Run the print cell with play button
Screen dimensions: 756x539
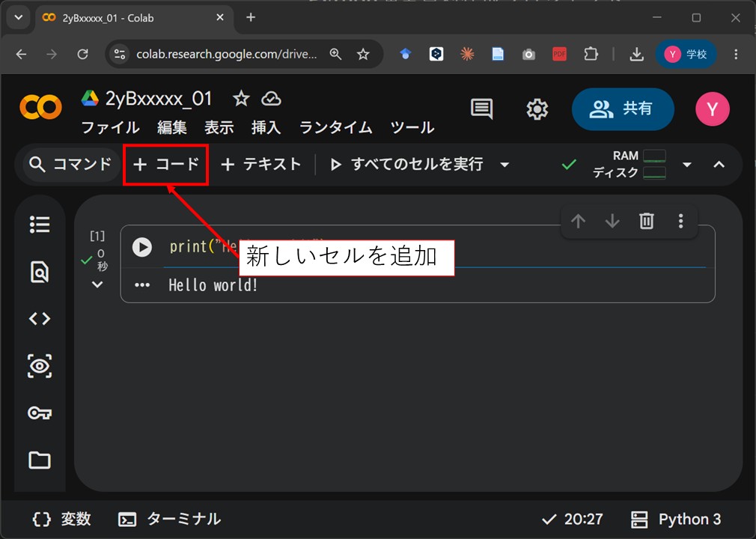coord(141,247)
